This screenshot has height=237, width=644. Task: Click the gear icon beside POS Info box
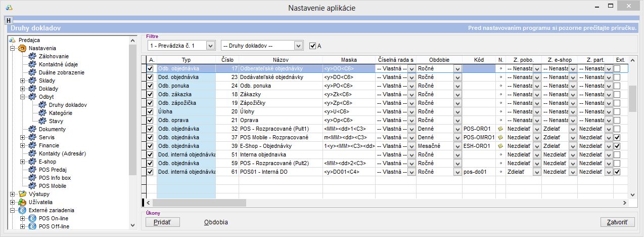click(x=32, y=178)
